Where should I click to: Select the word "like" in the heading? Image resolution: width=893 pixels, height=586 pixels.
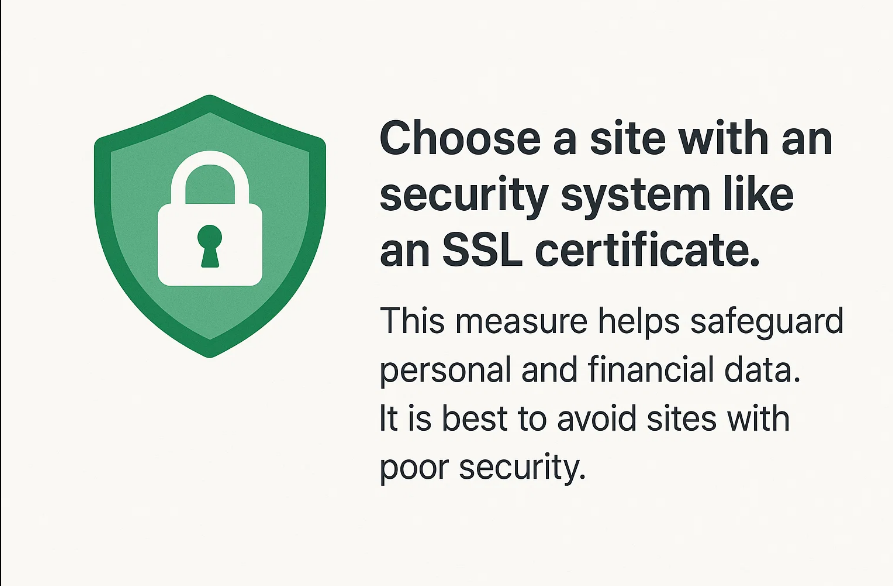[x=758, y=193]
